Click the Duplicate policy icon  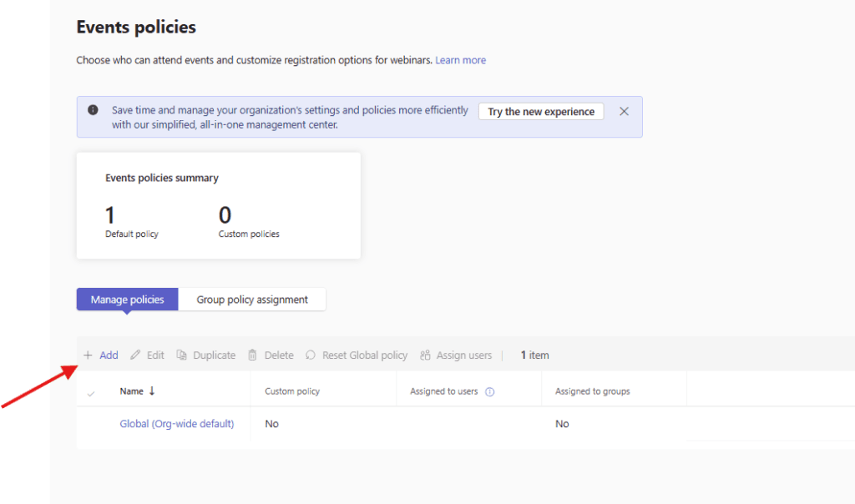(x=182, y=355)
